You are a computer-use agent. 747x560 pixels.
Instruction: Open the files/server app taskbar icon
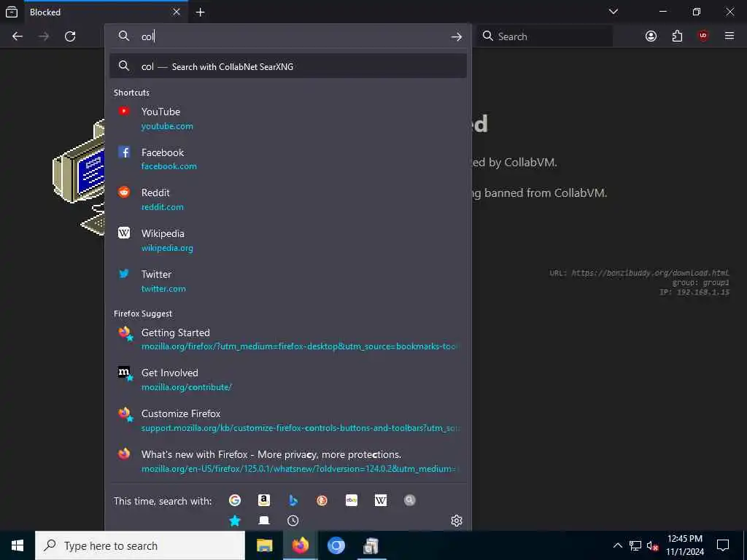click(371, 545)
